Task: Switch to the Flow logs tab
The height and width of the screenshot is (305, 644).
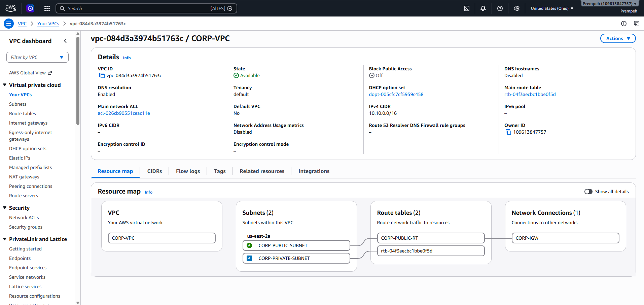Action: [x=188, y=171]
